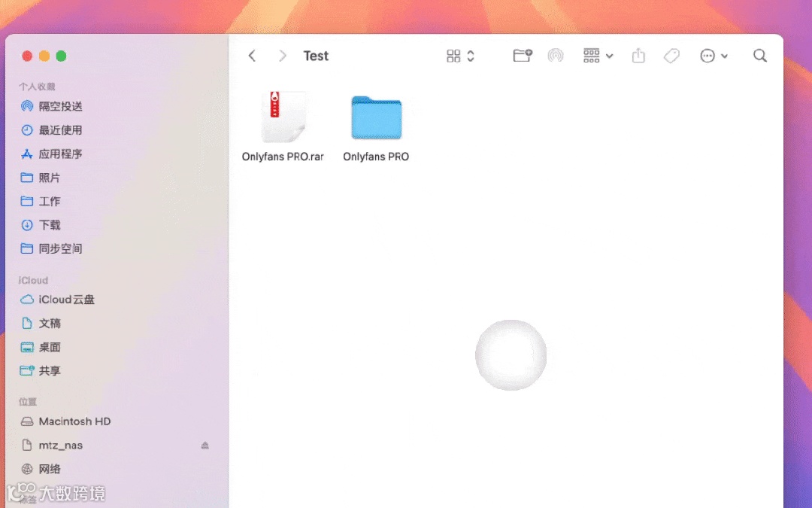Close the Finder window with red button
Screen dimensions: 812x508
28,56
